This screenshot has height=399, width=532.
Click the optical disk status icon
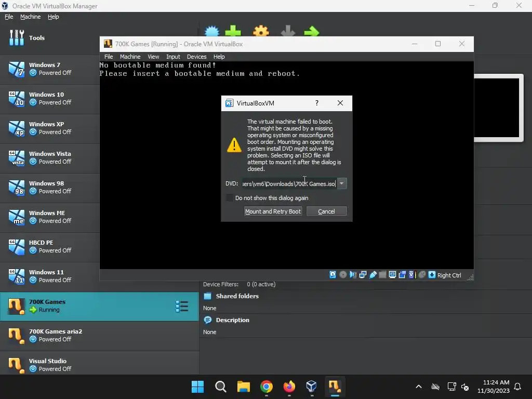pyautogui.click(x=343, y=275)
